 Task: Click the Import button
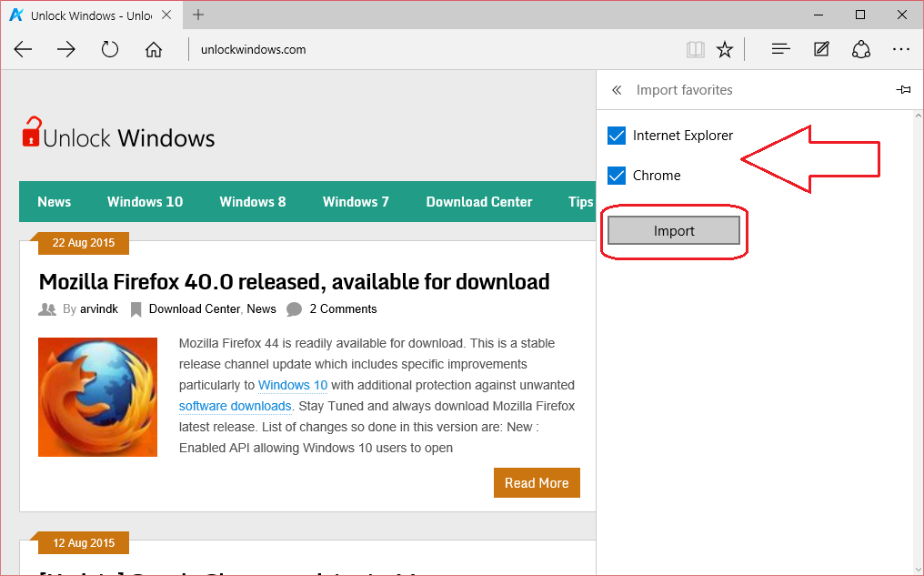(x=674, y=230)
